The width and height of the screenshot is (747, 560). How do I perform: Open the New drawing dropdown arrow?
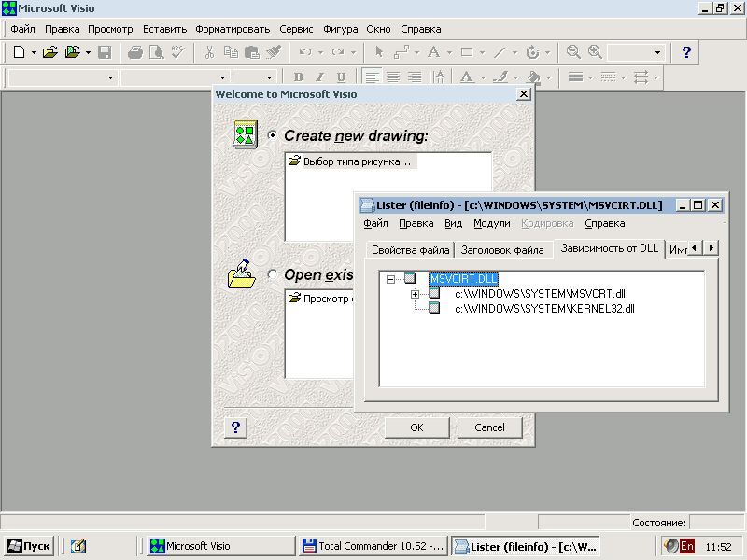click(x=34, y=52)
